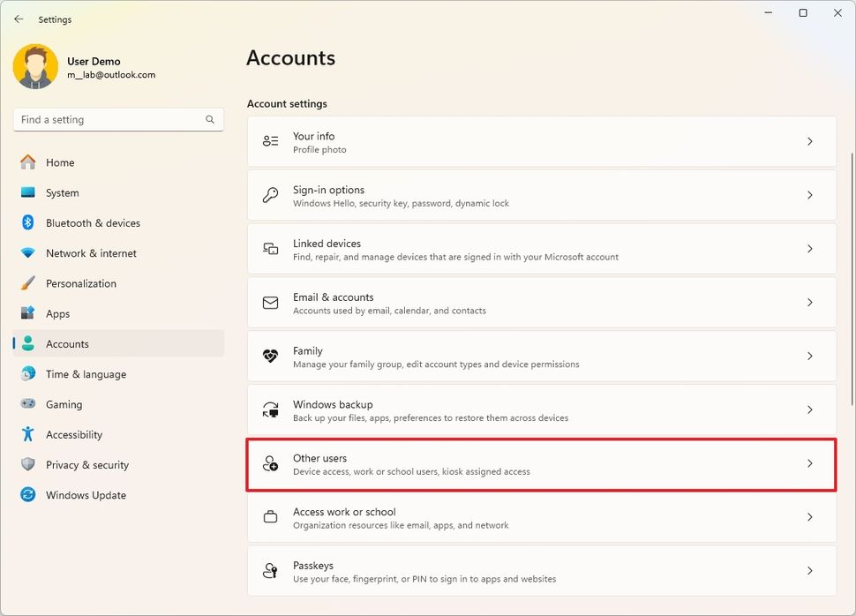Click the Other users add-person icon
The image size is (856, 616).
(x=270, y=463)
